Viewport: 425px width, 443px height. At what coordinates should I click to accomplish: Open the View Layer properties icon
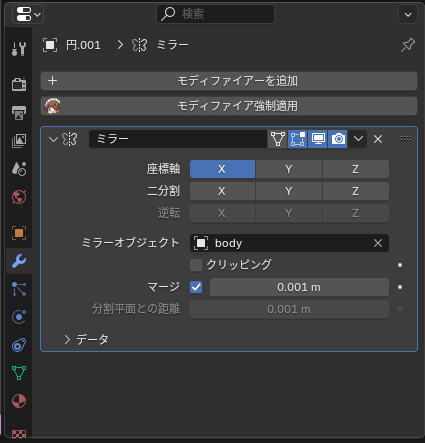19,141
